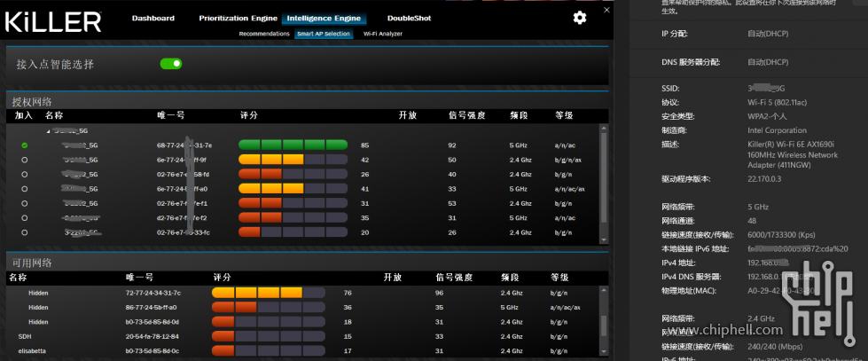
Task: Sort 可用网络 by 名称 column header
Action: click(19, 278)
